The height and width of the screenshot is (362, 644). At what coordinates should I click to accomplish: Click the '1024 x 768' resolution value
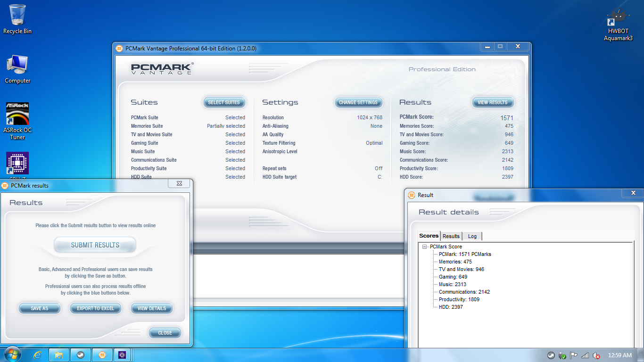coord(370,117)
